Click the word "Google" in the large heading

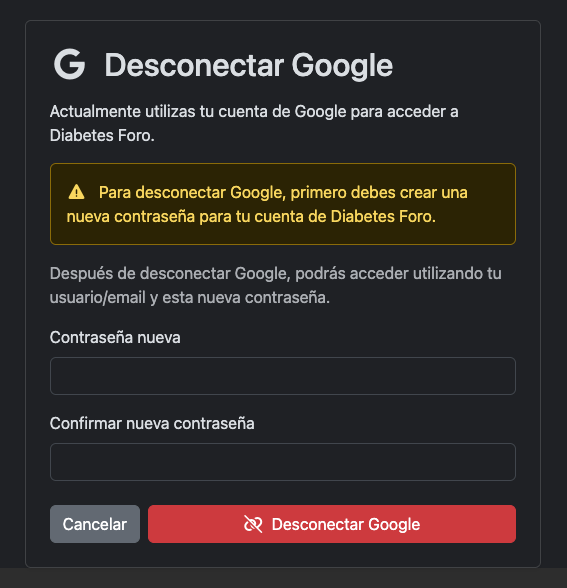click(x=342, y=66)
